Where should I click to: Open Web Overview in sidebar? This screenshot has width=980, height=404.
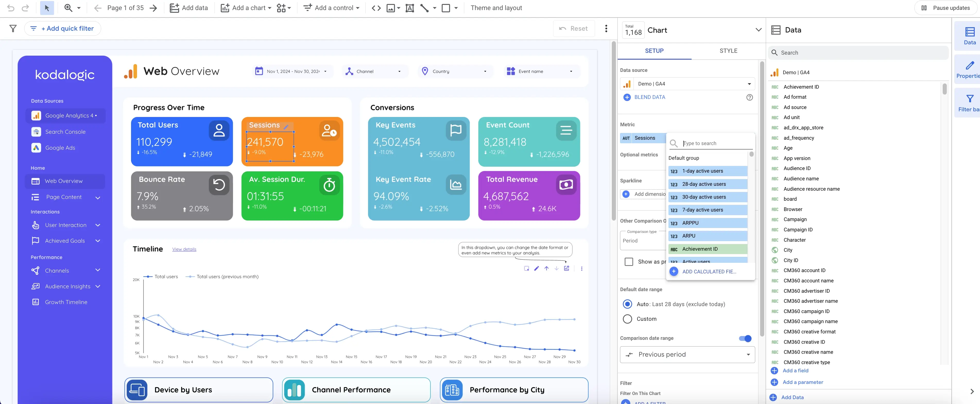(x=65, y=181)
